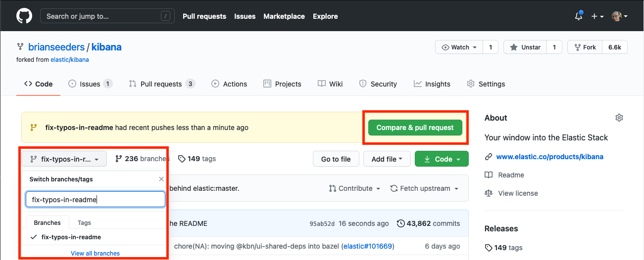Open the 149 tags link
The height and width of the screenshot is (260, 644).
(x=197, y=159)
